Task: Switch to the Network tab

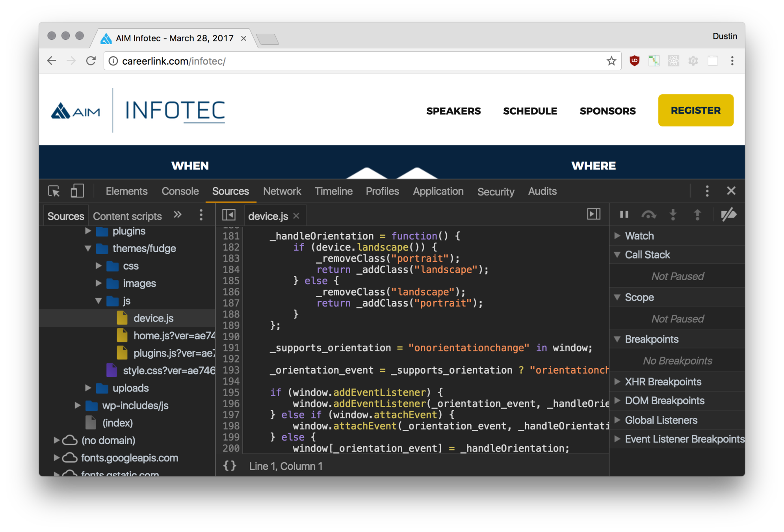Action: [282, 192]
